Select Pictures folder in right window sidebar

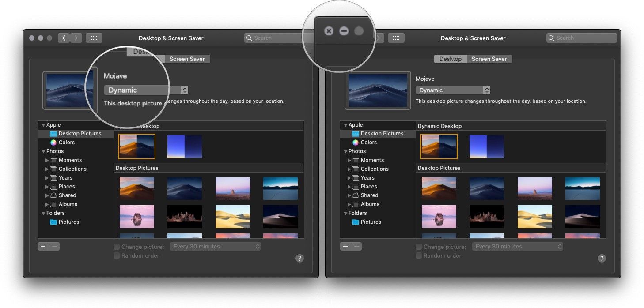tap(371, 222)
